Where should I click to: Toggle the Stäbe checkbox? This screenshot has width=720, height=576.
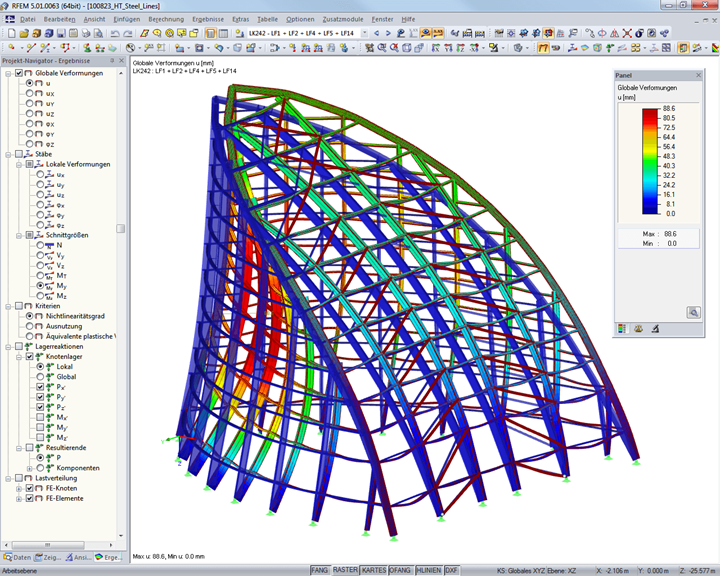point(19,154)
